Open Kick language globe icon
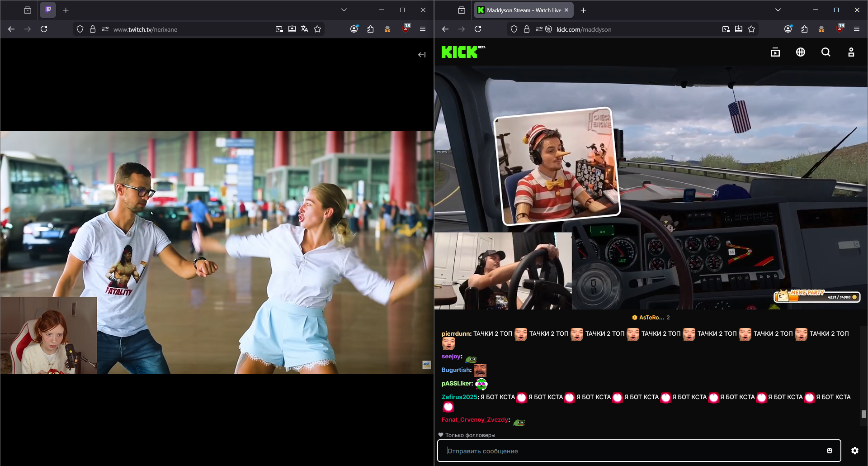 pos(800,52)
